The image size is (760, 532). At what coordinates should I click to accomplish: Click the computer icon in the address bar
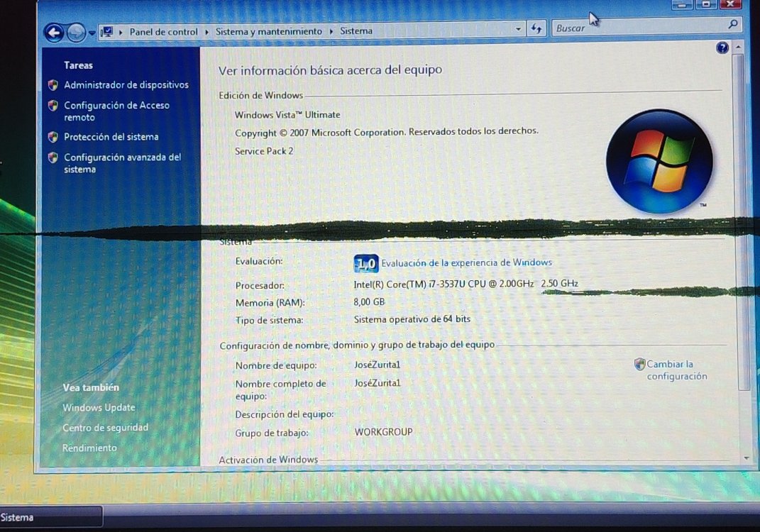point(108,32)
